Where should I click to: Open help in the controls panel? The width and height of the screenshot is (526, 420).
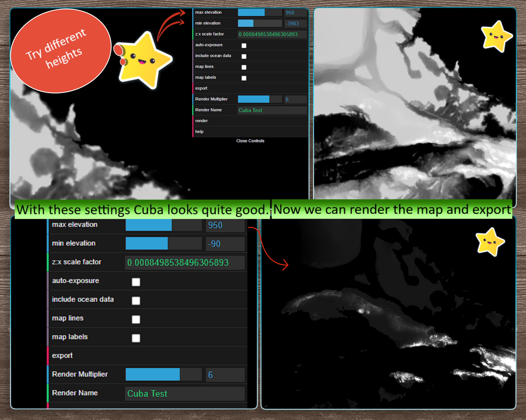(x=199, y=131)
